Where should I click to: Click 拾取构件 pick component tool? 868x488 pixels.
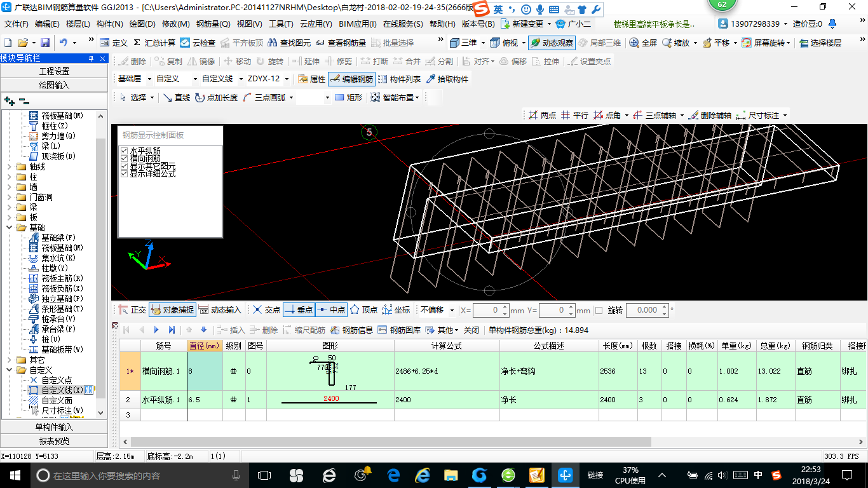click(448, 79)
